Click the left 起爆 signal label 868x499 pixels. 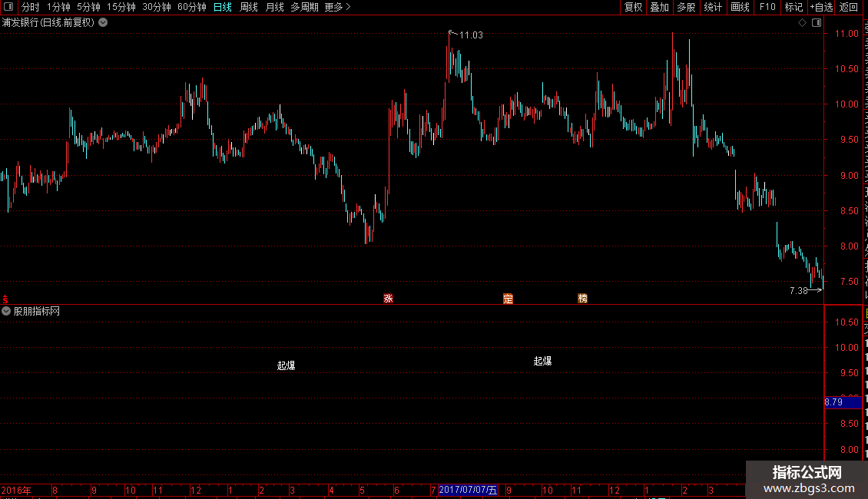pos(287,365)
